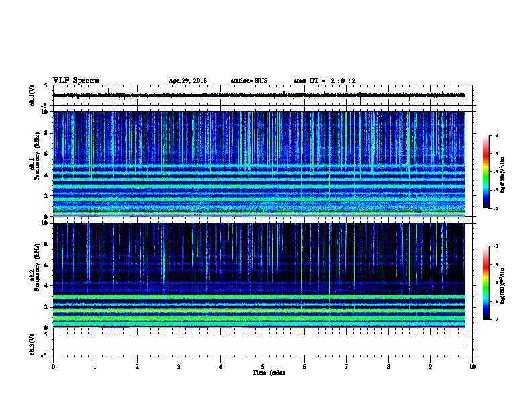Click the "ch.3(V)" axis label
Image resolution: width=532 pixels, height=411 pixels.
tap(32, 345)
